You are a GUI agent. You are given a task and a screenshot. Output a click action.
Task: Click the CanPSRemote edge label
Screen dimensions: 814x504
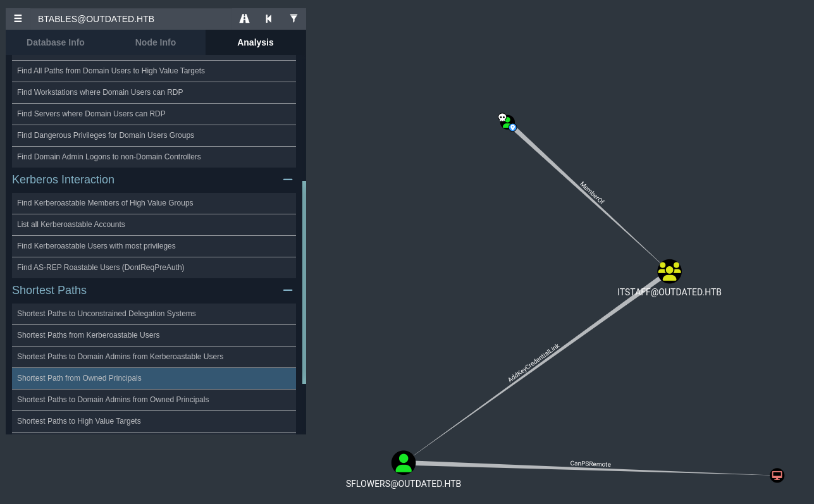point(590,464)
